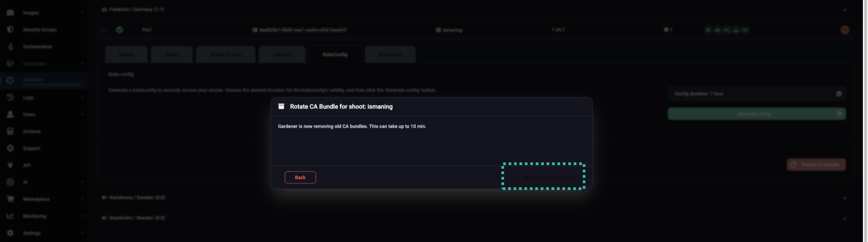Open the Monitoring tab of the cluster
This screenshot has width=868, height=242.
tap(390, 54)
